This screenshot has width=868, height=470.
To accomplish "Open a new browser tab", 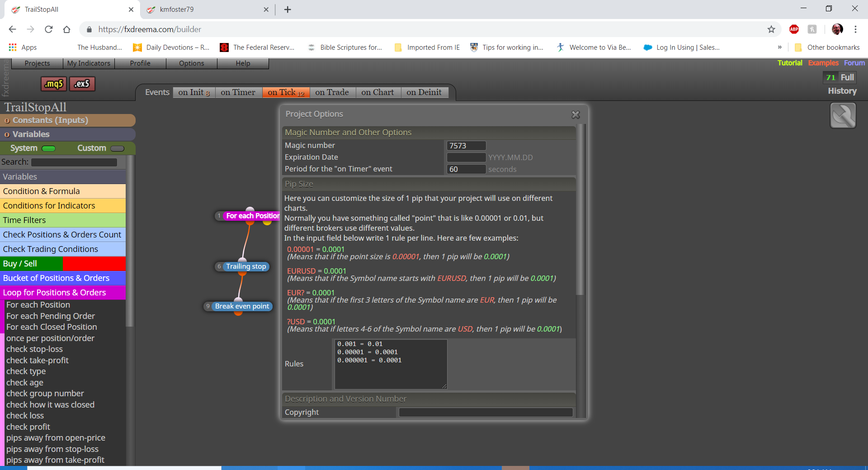I will coord(288,9).
